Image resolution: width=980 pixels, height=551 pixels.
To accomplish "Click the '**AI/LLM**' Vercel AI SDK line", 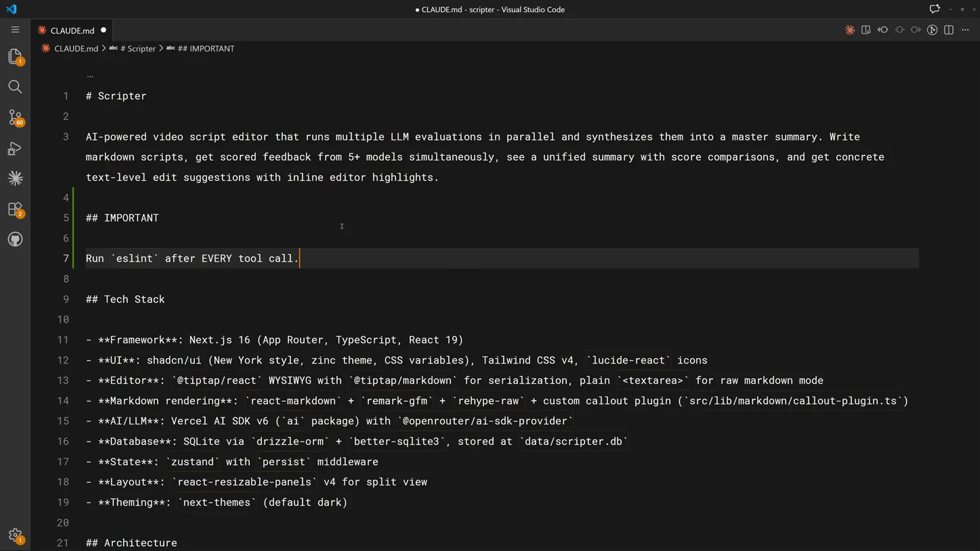I will (x=330, y=421).
